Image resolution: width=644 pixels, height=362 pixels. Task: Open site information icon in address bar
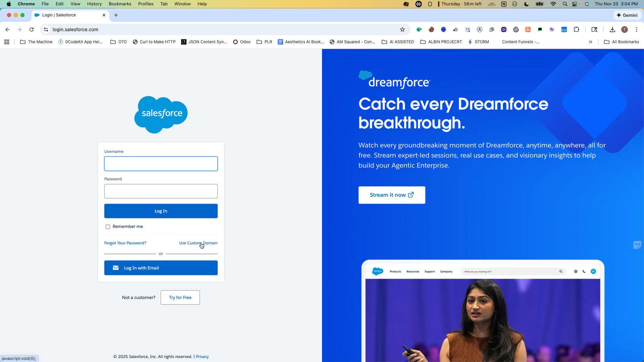[46, 29]
